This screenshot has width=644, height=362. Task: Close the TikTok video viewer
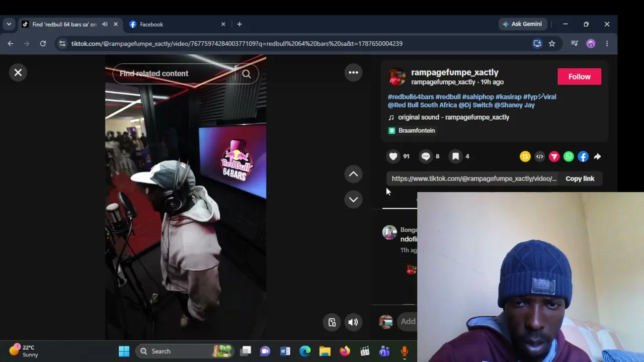pyautogui.click(x=18, y=72)
